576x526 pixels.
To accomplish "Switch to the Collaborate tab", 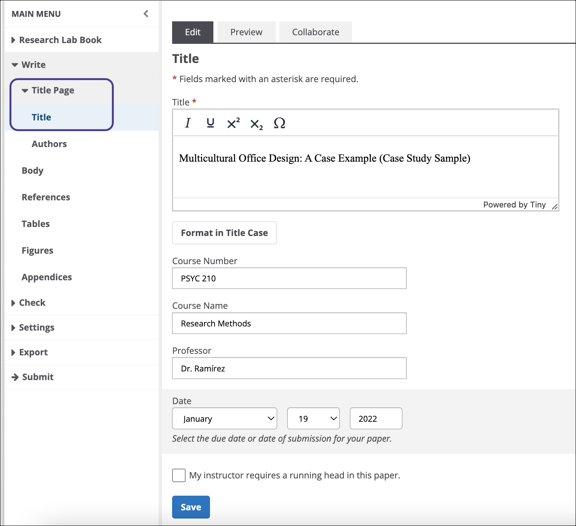I will click(x=316, y=32).
